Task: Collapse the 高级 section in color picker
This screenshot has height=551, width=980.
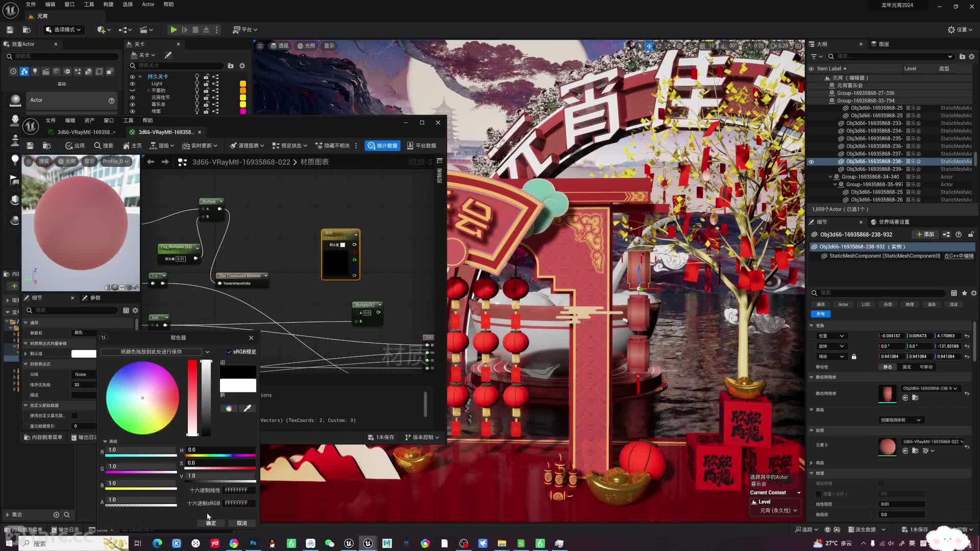Action: [105, 441]
